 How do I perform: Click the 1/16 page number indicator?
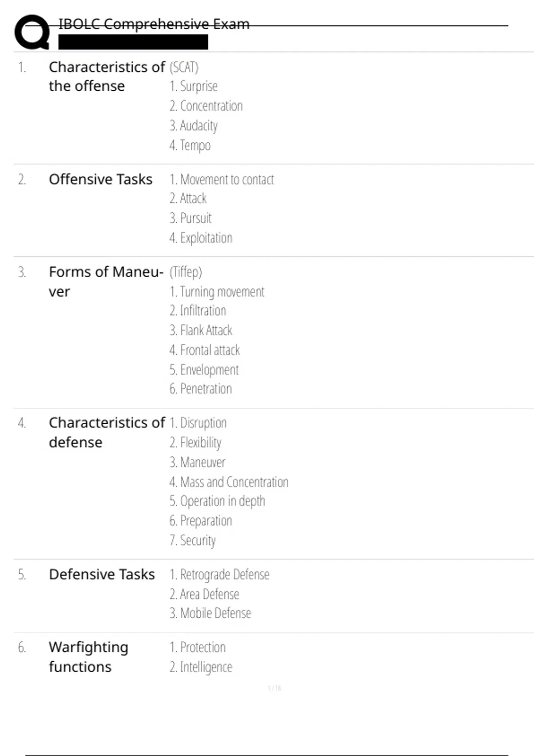pyautogui.click(x=274, y=688)
